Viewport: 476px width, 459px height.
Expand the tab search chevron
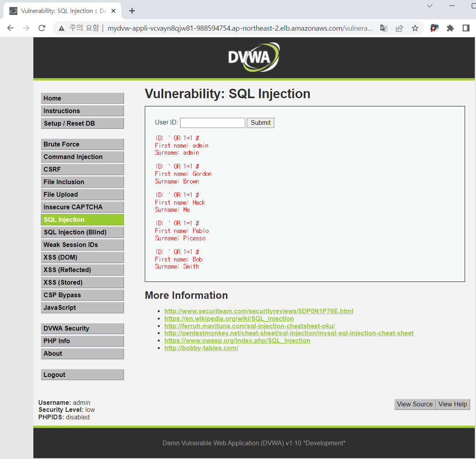[430, 6]
